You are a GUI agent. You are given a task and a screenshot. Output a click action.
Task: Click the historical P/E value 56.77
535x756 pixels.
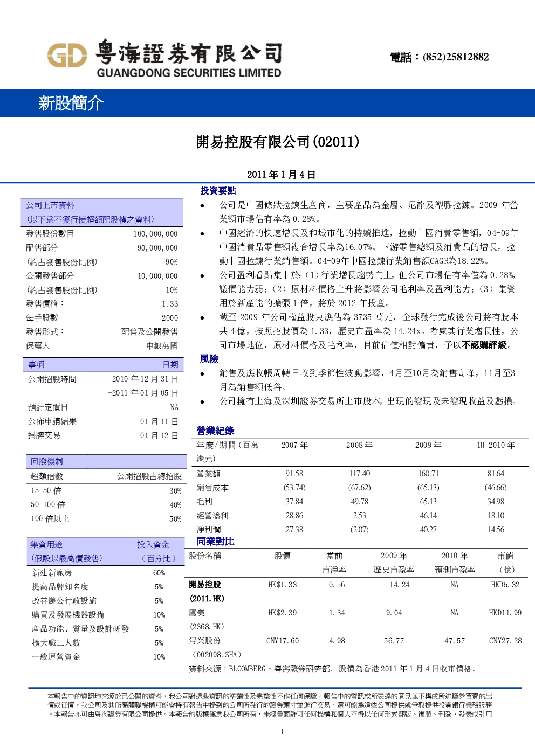tap(394, 641)
